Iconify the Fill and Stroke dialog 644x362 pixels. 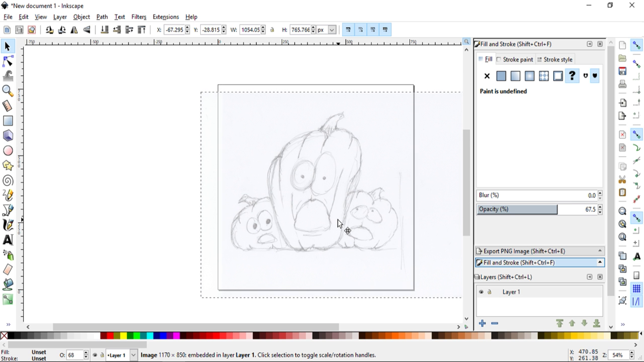coord(589,44)
